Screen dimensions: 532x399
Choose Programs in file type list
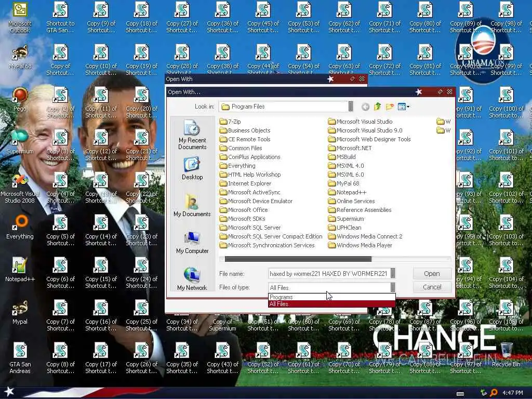click(x=331, y=297)
